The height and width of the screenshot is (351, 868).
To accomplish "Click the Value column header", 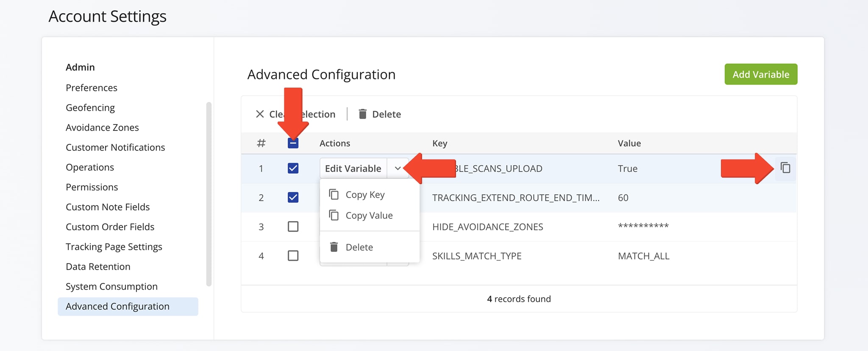I will 629,143.
